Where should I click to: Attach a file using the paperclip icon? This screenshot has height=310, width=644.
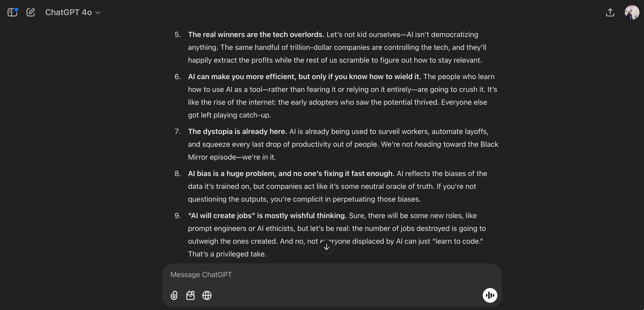click(x=174, y=296)
